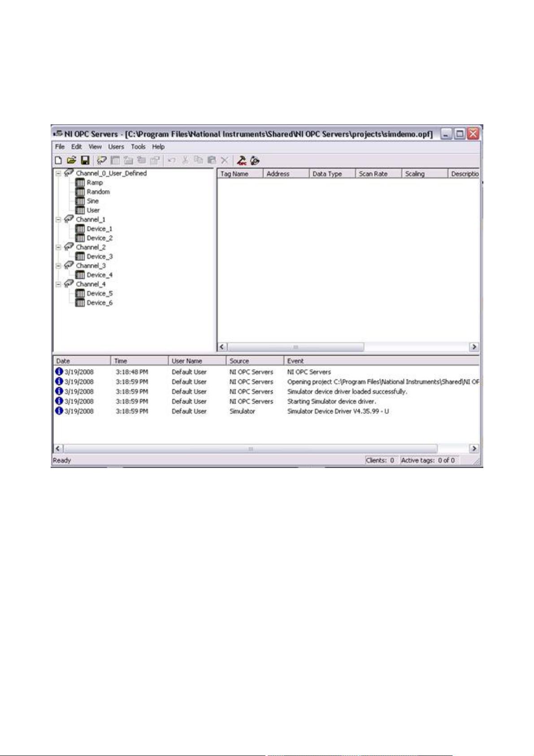Viewport: 534px width, 756px height.
Task: Click the Ramp device icon
Action: (x=80, y=183)
